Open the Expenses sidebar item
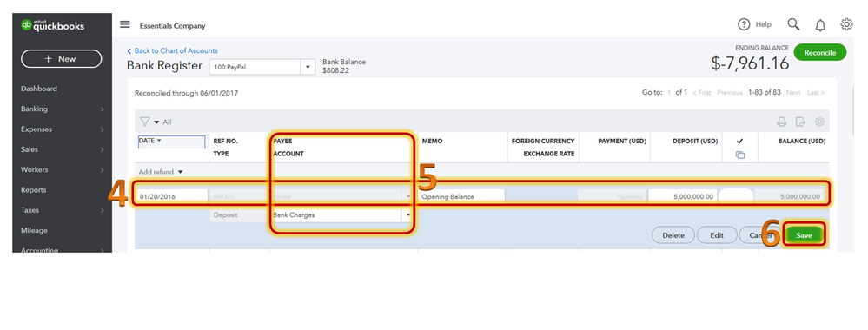 click(36, 129)
